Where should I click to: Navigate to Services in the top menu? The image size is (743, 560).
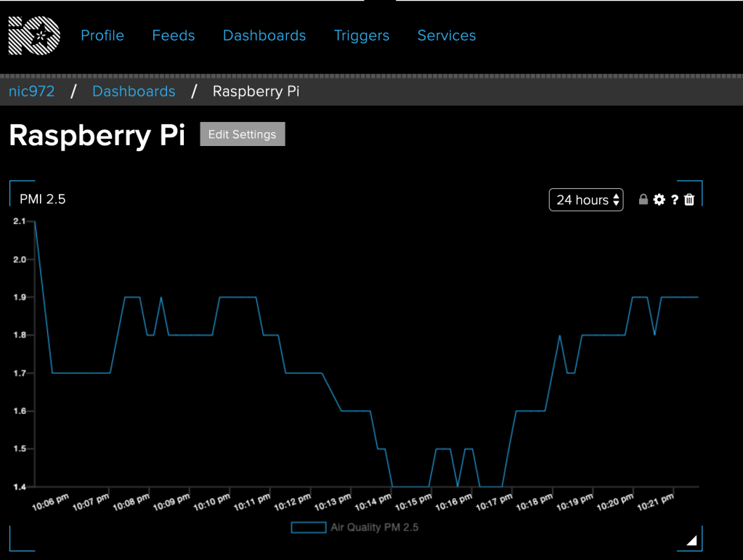click(446, 36)
